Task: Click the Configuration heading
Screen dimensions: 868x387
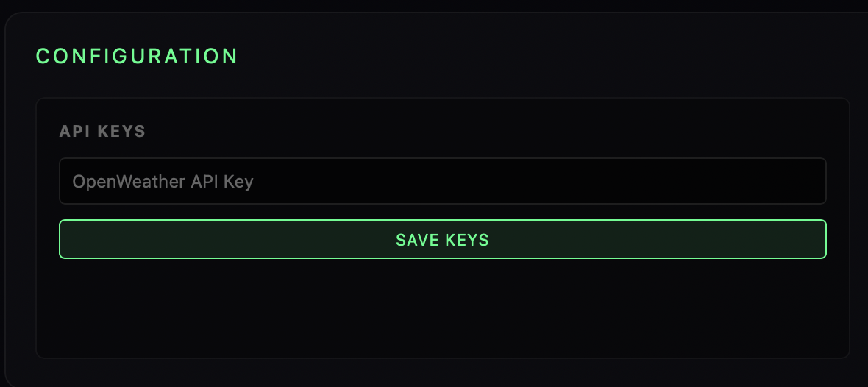Action: point(137,56)
